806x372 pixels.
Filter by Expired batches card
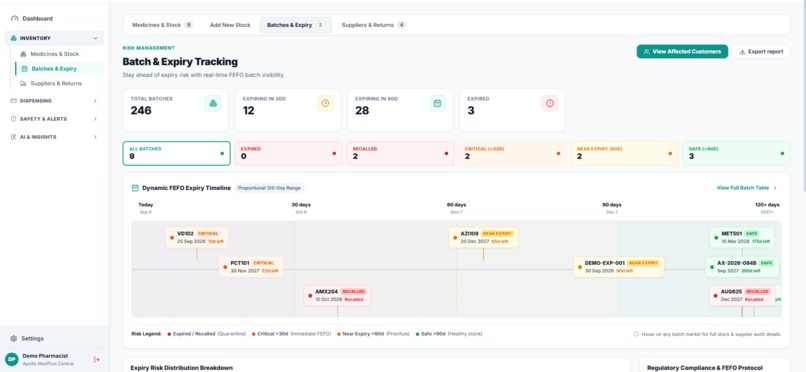(288, 153)
